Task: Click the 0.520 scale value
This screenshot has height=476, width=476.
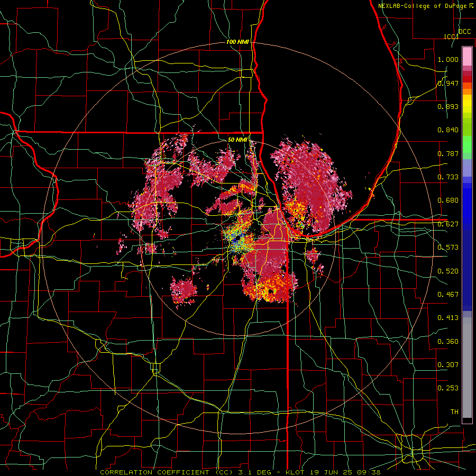Action: point(448,271)
